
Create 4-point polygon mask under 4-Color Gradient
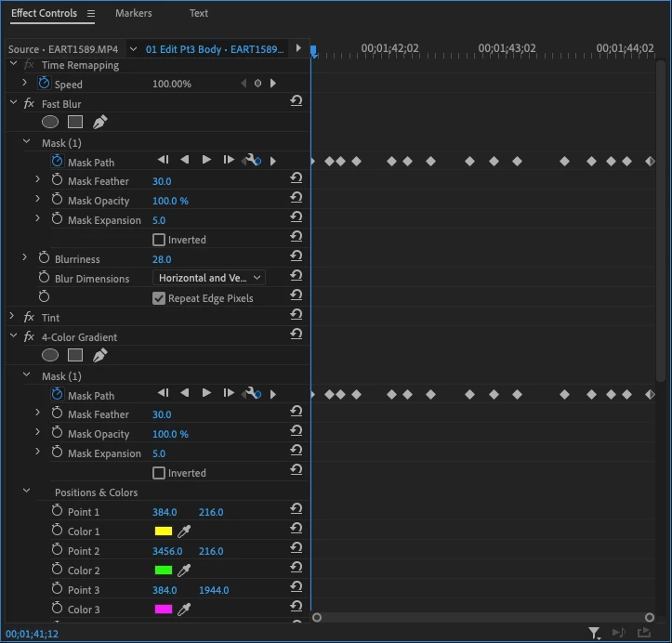coord(75,355)
